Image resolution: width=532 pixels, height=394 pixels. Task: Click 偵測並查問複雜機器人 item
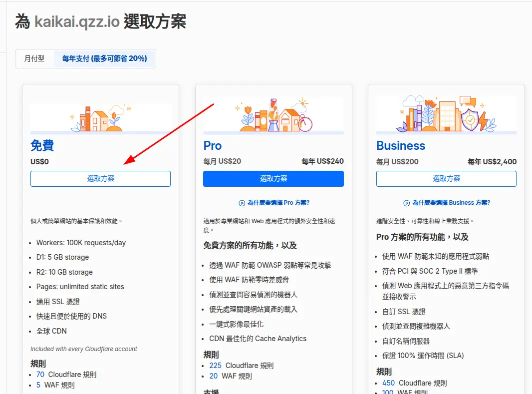point(416,326)
